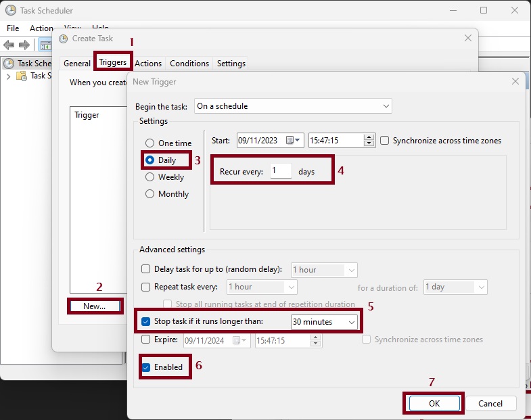Open the Action menu

[41, 28]
